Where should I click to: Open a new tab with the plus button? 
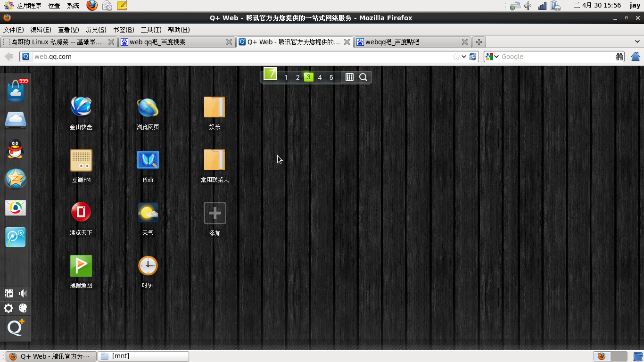tap(479, 42)
